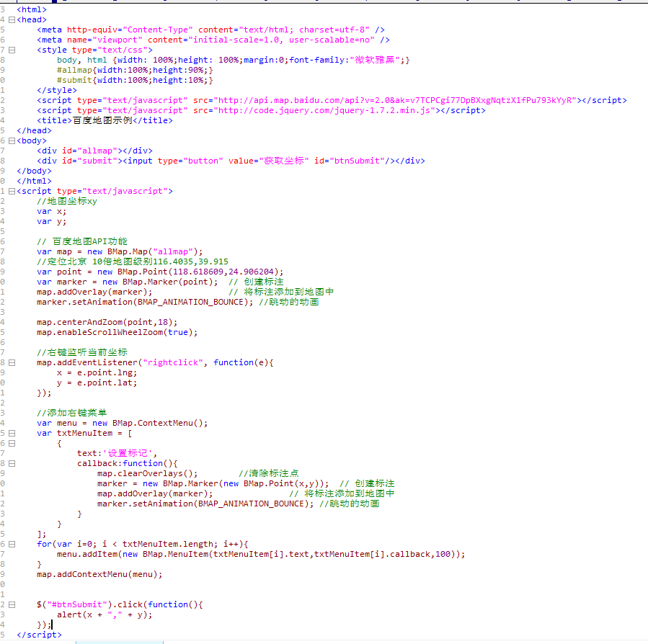The height and width of the screenshot is (644, 648).
Task: Click the // 百度地图API功能 comment
Action: pos(82,241)
